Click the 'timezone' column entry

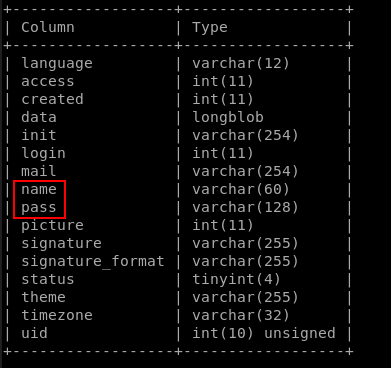click(57, 315)
